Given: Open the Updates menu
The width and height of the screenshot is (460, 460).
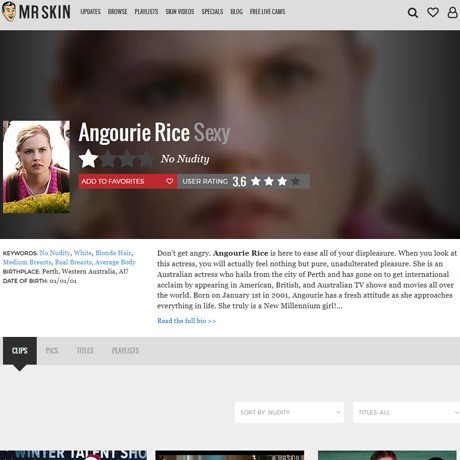Looking at the screenshot, I should coord(90,12).
